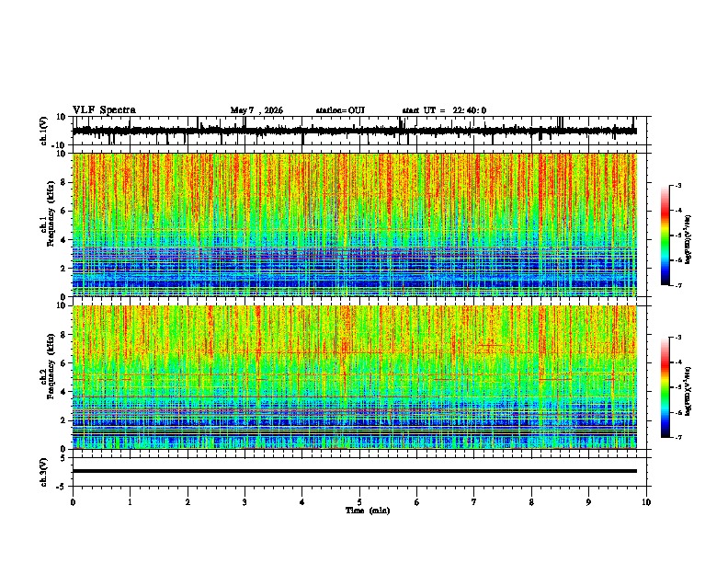Click the -3 label on ch.1 color scale
Viewport: 728px width, 563px height.
coord(678,186)
